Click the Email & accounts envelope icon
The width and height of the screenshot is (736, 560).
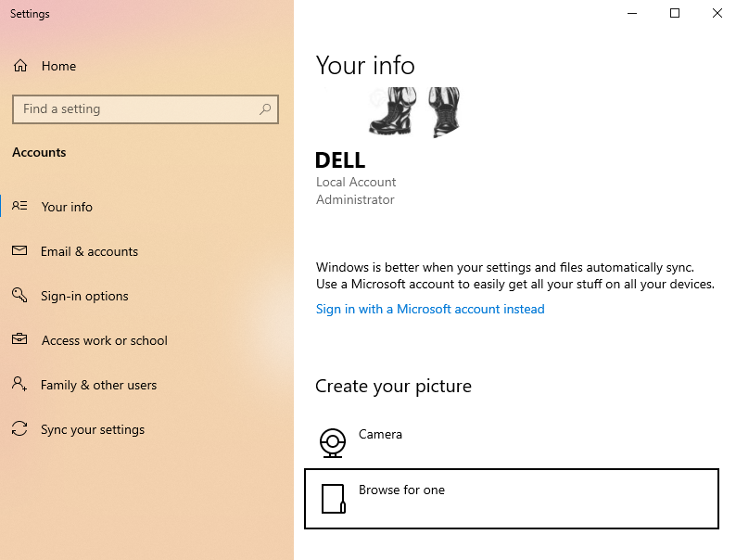(19, 250)
